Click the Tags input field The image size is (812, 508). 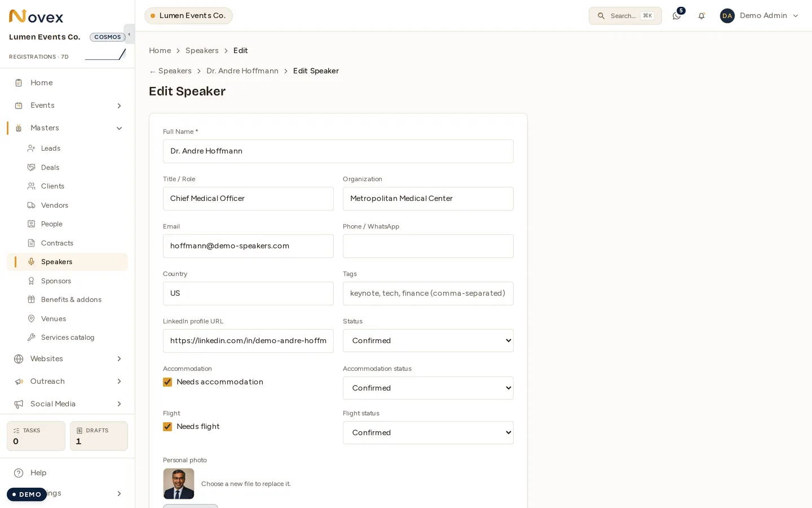tap(428, 294)
